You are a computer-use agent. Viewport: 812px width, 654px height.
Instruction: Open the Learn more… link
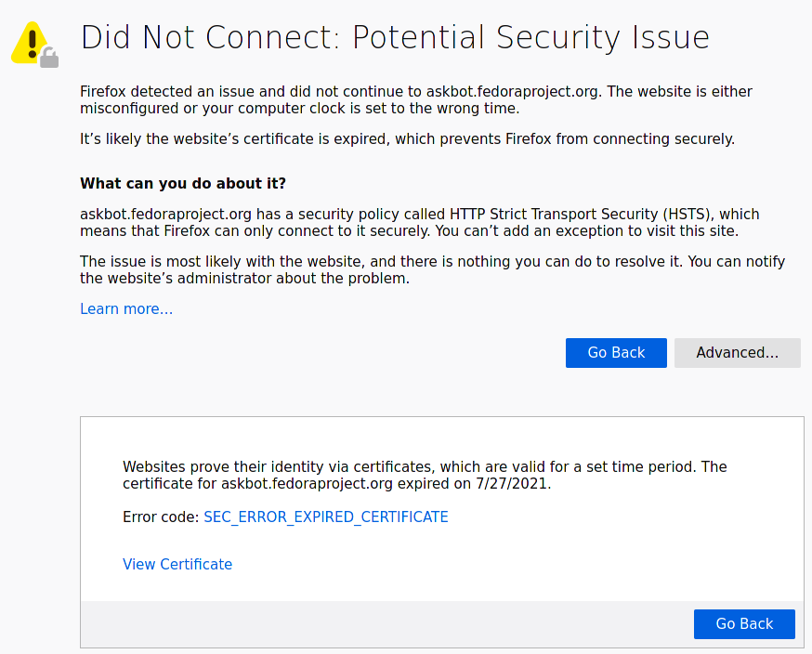point(126,309)
